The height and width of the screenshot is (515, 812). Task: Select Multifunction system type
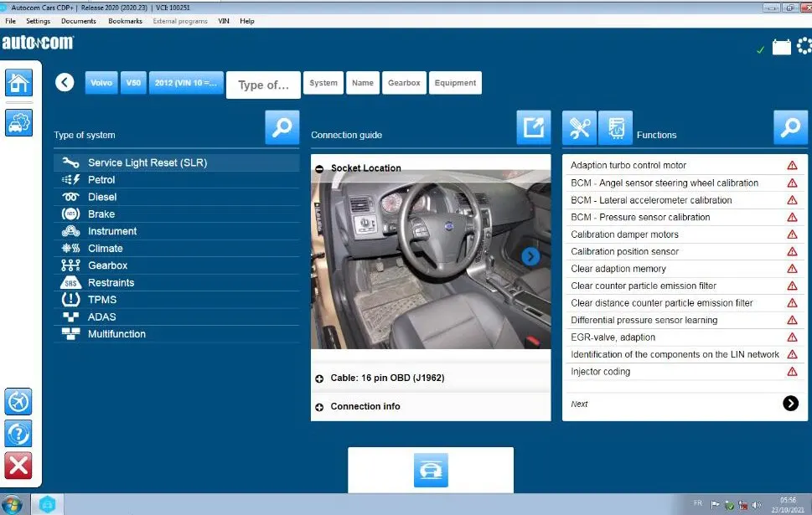point(177,334)
